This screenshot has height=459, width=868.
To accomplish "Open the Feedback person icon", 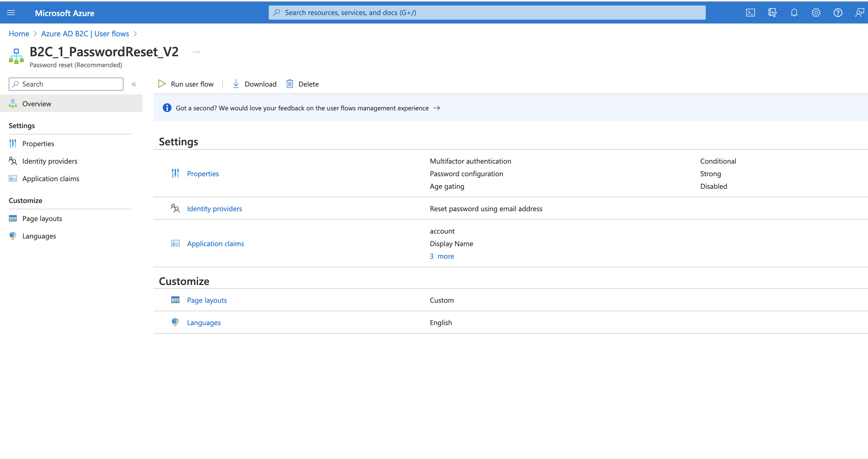I will click(860, 13).
